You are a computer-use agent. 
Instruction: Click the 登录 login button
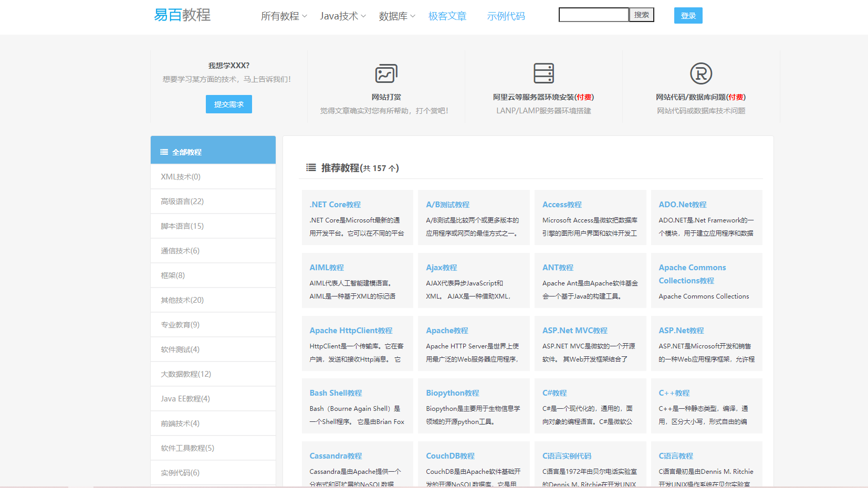pyautogui.click(x=688, y=16)
